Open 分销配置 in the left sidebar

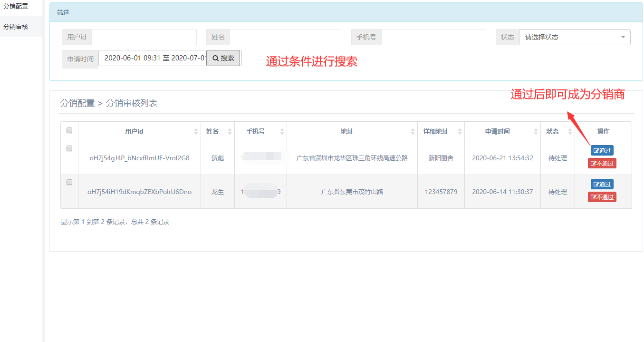pyautogui.click(x=16, y=7)
